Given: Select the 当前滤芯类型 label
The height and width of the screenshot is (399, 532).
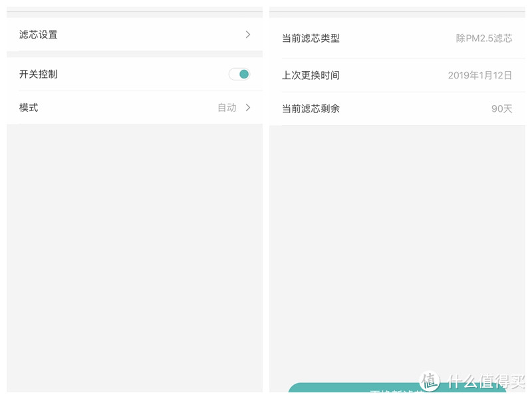Looking at the screenshot, I should [311, 39].
